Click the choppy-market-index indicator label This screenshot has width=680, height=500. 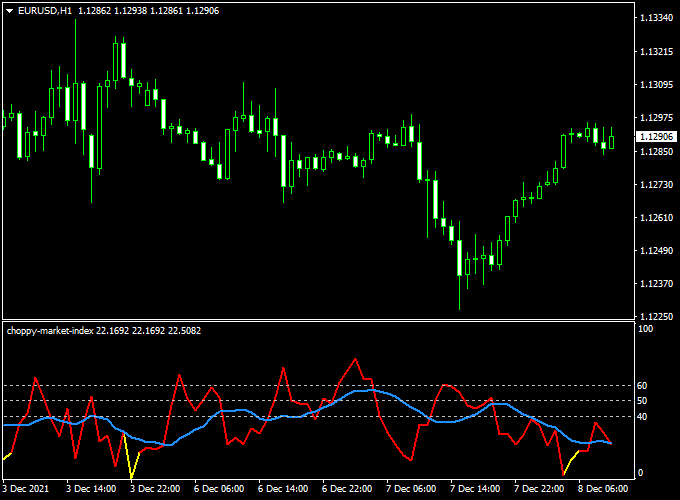pos(50,331)
